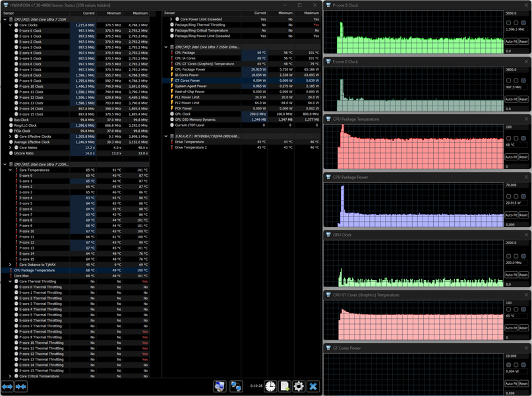Viewport: 532px width, 396px height.
Task: Click the 5000.0 maximum field of P-core 8 graph
Action: [x=516, y=13]
